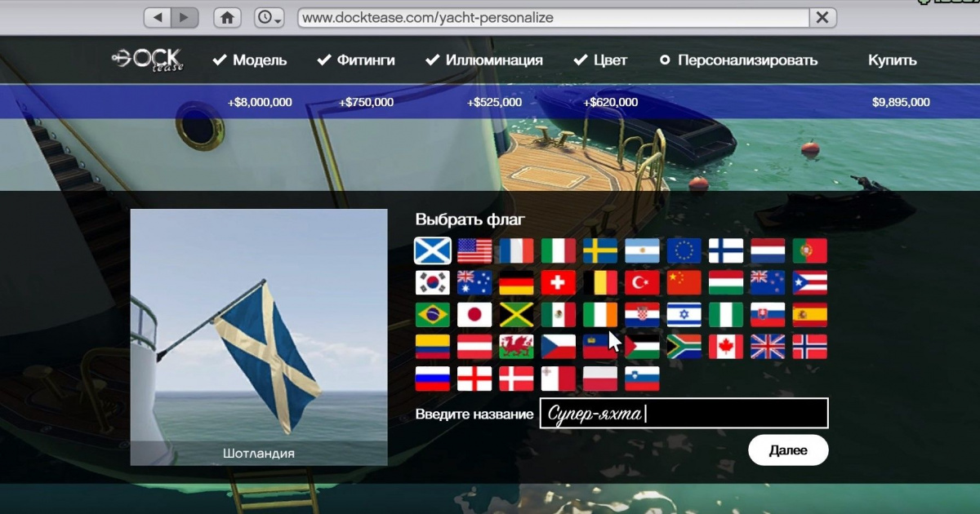Click the docktease.com address bar

(x=554, y=17)
